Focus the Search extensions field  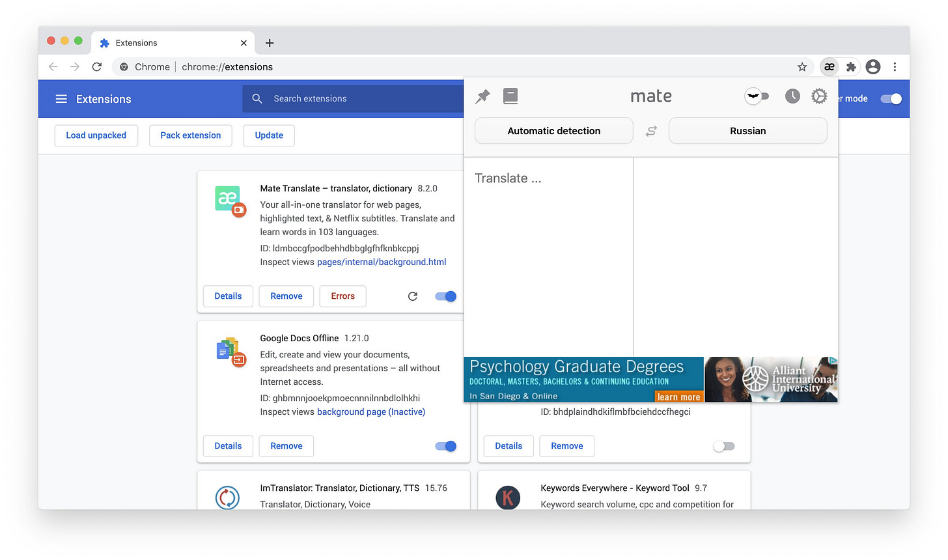tap(353, 99)
